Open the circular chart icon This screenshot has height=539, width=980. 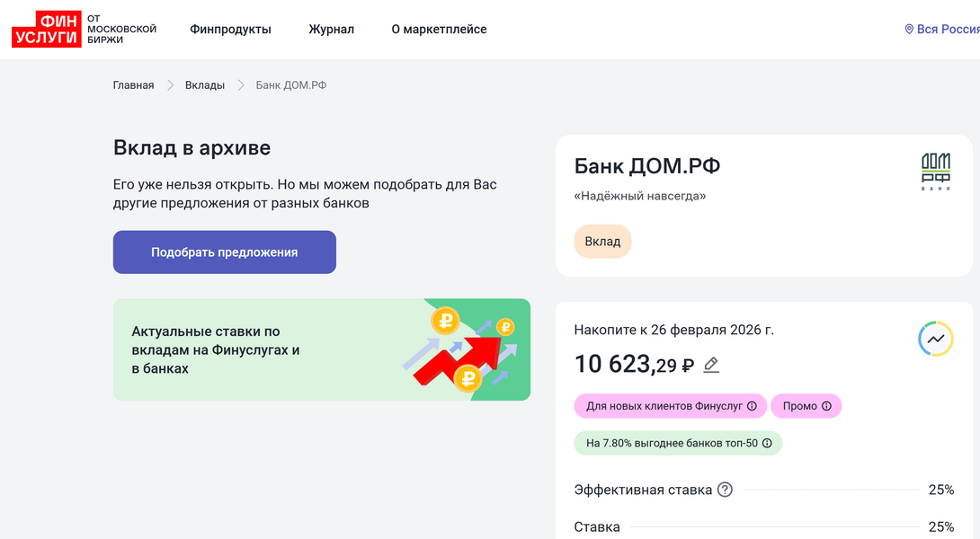pyautogui.click(x=936, y=339)
